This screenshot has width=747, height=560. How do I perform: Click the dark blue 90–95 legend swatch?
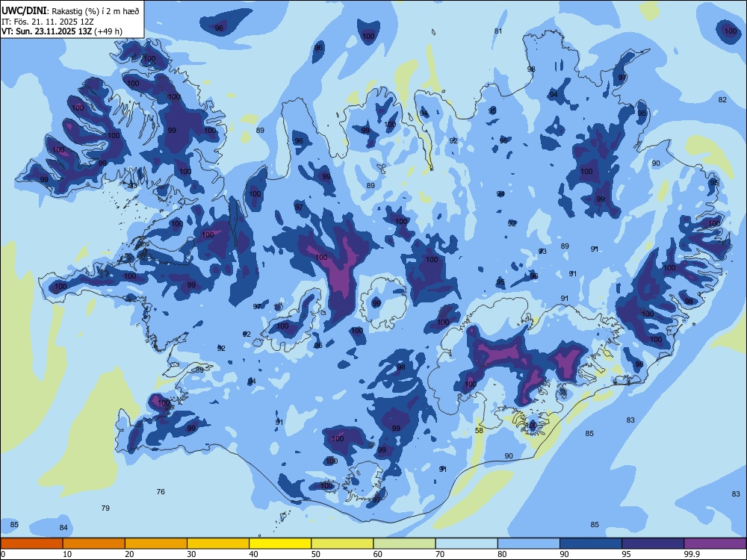coord(591,544)
